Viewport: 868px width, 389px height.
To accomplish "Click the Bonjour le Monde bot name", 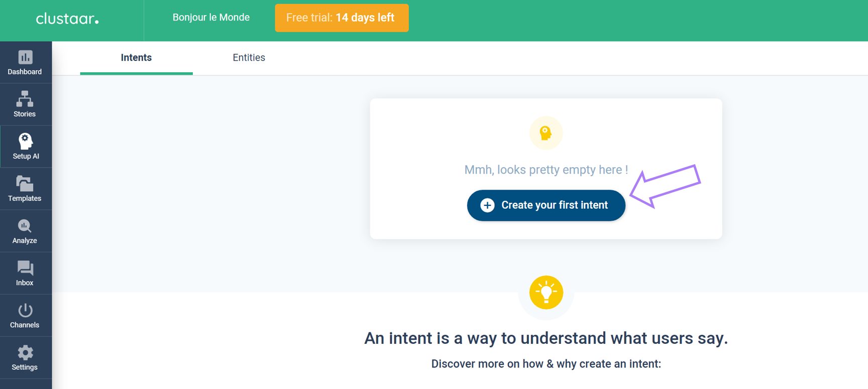I will (211, 18).
